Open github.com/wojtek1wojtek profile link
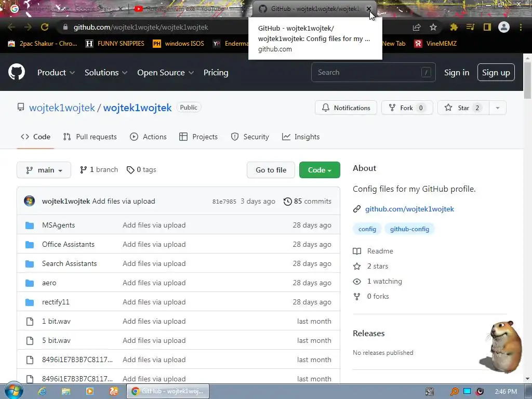 pyautogui.click(x=409, y=209)
